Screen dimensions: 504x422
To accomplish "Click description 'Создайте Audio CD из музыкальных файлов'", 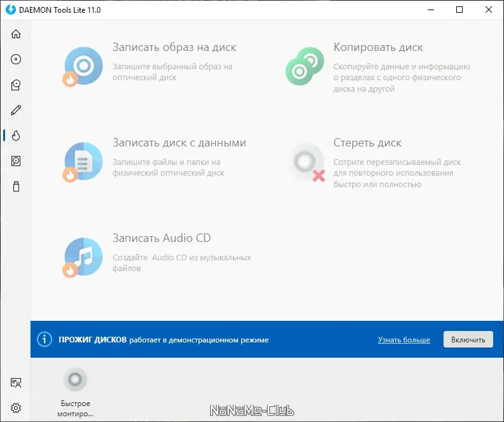I will tap(181, 263).
